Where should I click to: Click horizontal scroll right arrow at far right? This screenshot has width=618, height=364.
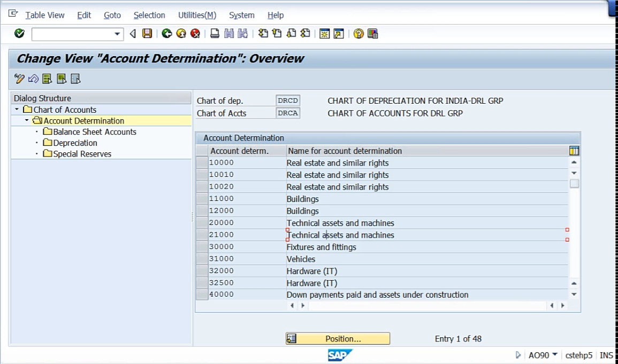point(563,305)
